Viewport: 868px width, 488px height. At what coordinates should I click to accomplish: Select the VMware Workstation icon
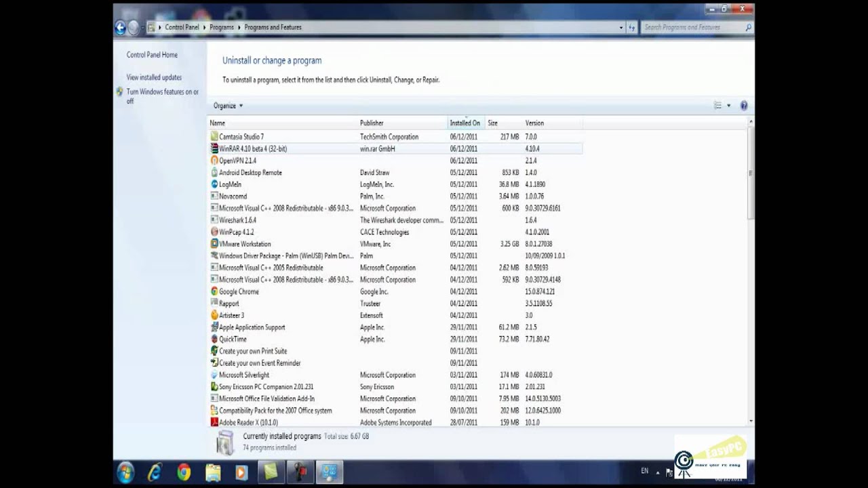(214, 244)
